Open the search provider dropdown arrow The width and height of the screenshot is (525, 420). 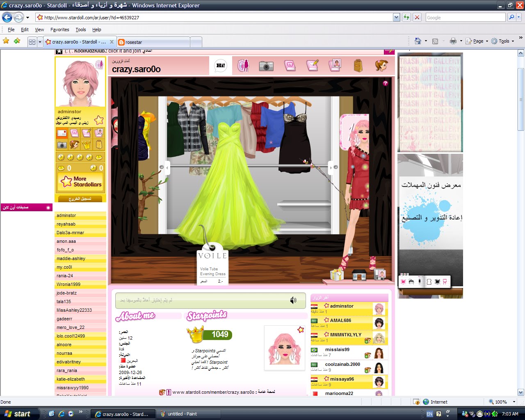click(x=519, y=17)
